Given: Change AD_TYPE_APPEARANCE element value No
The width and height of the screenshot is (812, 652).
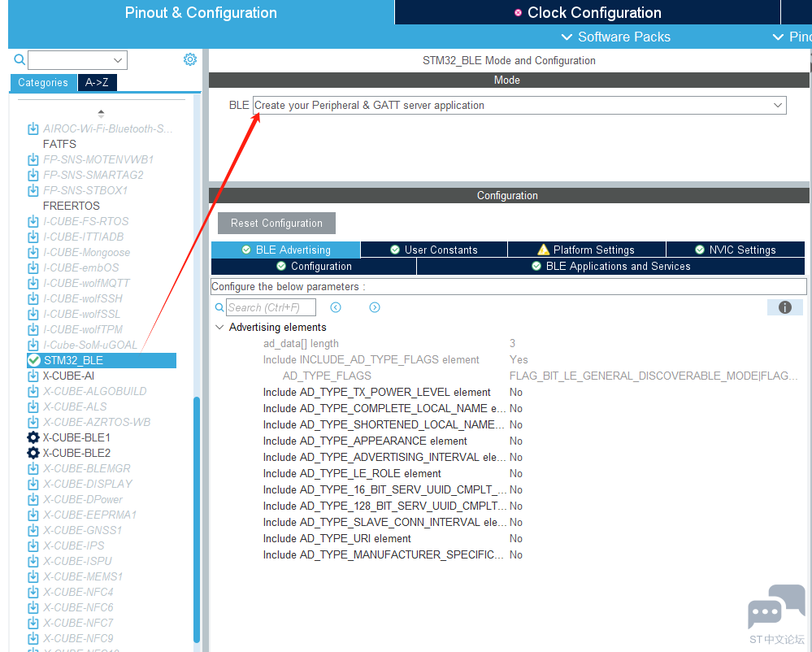Looking at the screenshot, I should coord(516,441).
